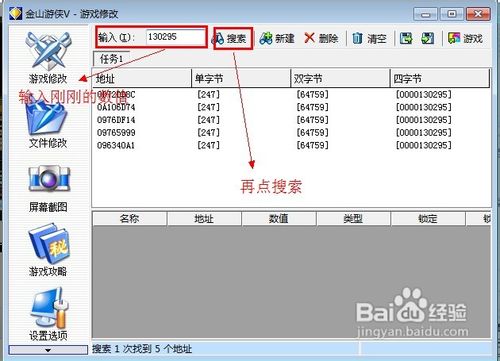Open 设置选项 settings in sidebar
Viewport: 500px width, 361px height.
coord(49,314)
